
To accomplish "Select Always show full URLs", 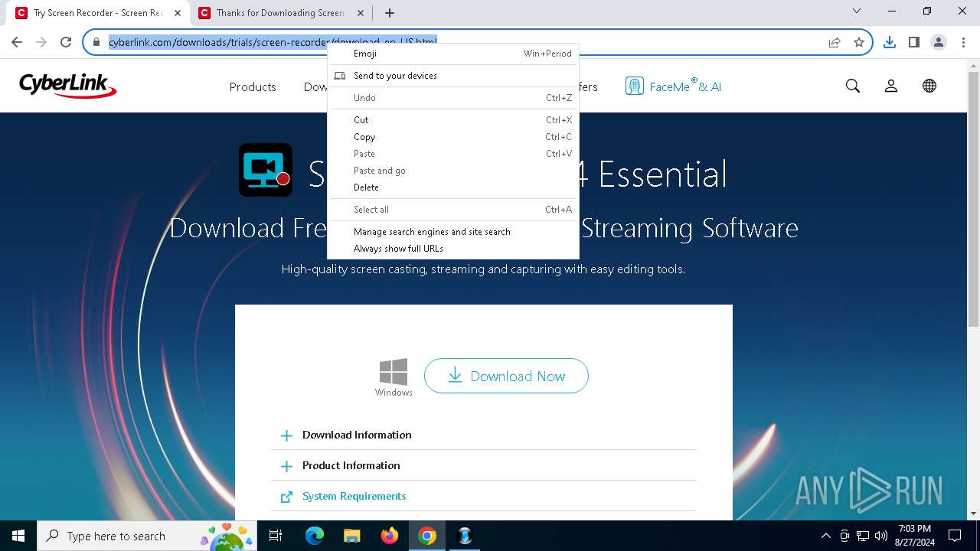I will point(453,249).
